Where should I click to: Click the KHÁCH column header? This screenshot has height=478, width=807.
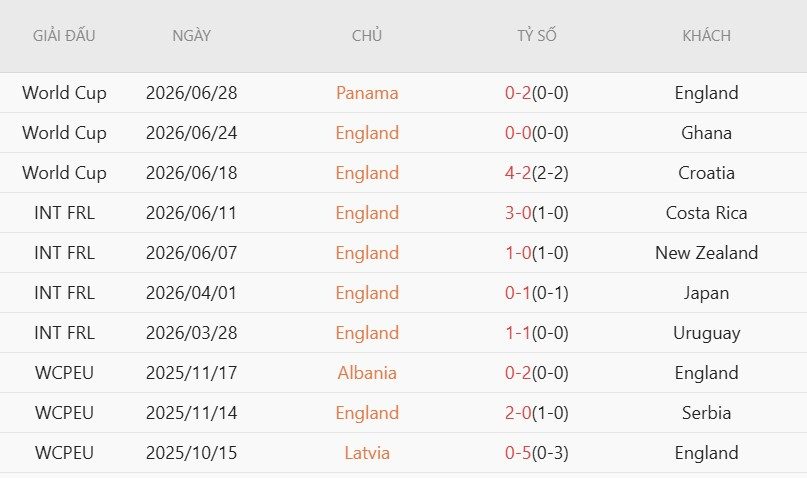click(x=706, y=36)
